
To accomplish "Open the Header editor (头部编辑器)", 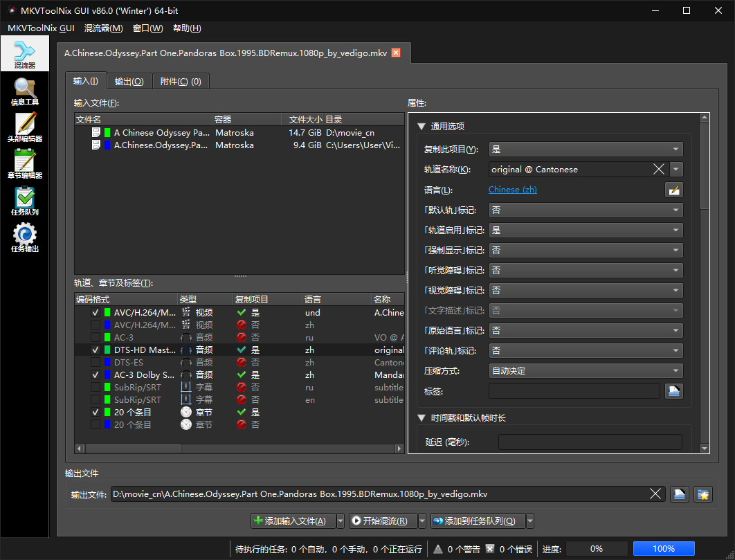I will tap(25, 128).
